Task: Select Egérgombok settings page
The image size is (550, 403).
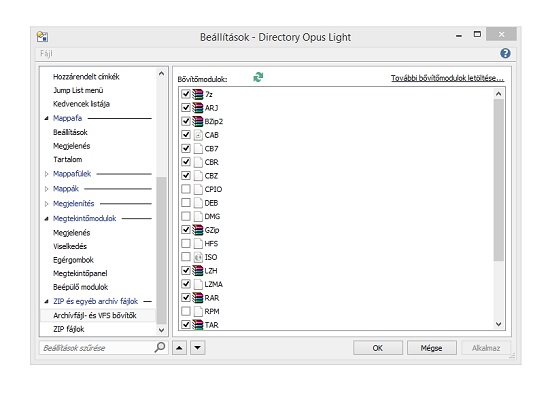Action: click(x=73, y=260)
